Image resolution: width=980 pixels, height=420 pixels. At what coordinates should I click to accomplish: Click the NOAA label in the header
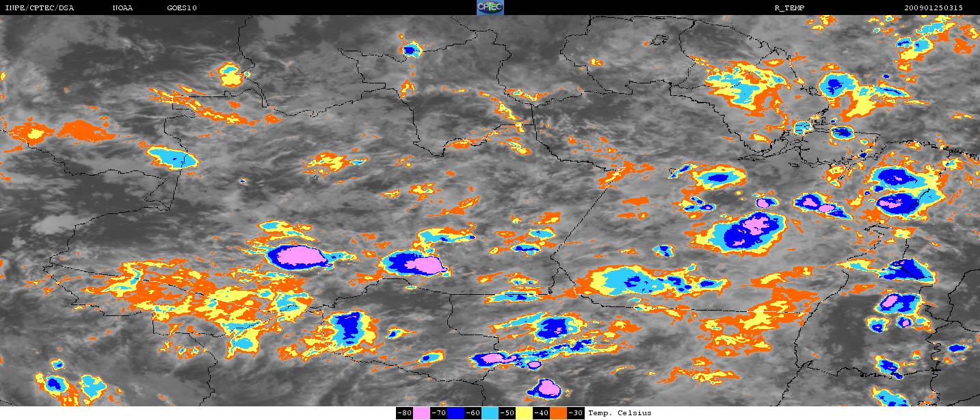[122, 8]
